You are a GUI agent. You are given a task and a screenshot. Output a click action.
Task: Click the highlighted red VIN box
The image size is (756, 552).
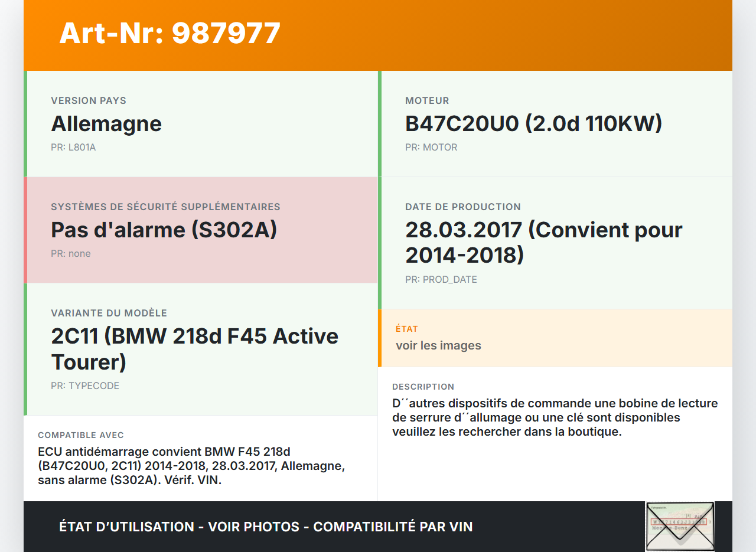point(679,522)
